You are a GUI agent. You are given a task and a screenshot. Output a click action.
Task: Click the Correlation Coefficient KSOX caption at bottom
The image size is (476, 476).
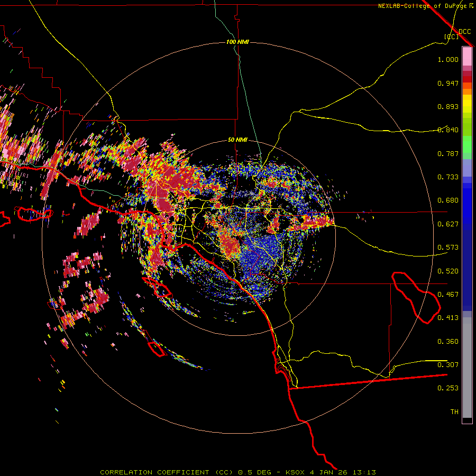238,472
